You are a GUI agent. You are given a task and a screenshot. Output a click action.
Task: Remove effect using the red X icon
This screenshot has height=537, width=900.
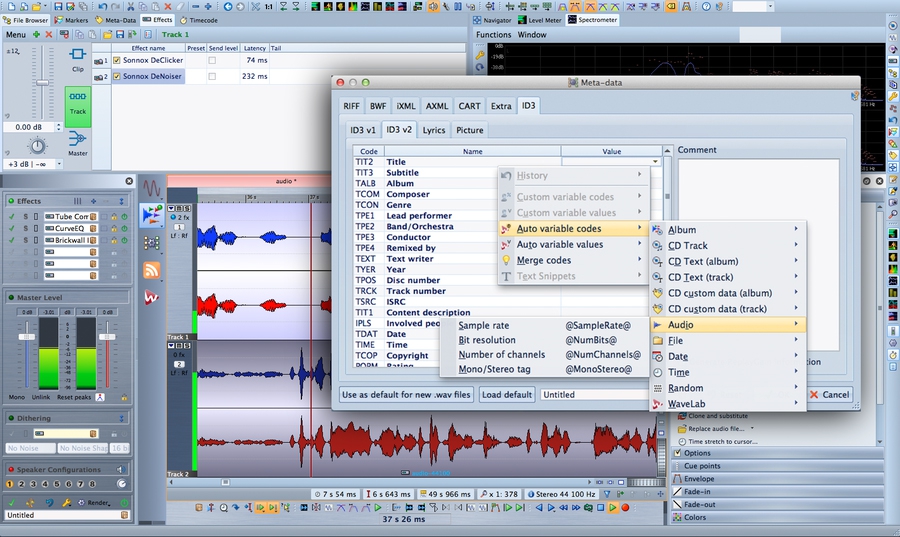coord(49,34)
